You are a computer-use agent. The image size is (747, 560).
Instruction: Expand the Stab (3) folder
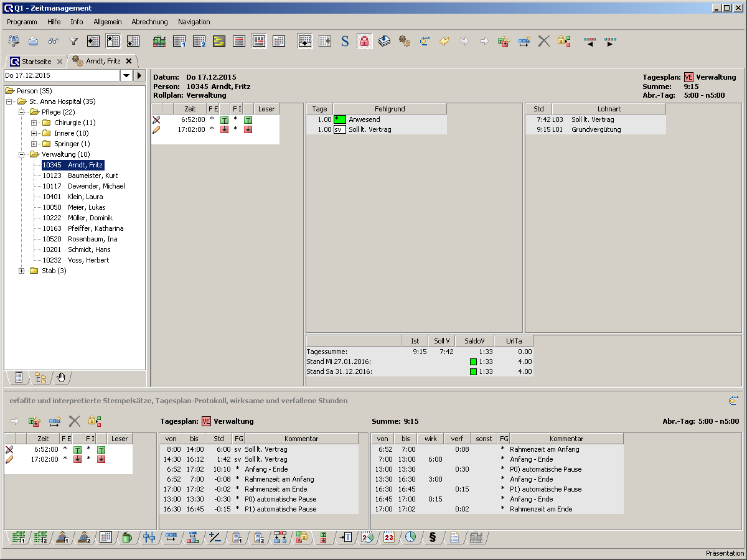pyautogui.click(x=22, y=271)
